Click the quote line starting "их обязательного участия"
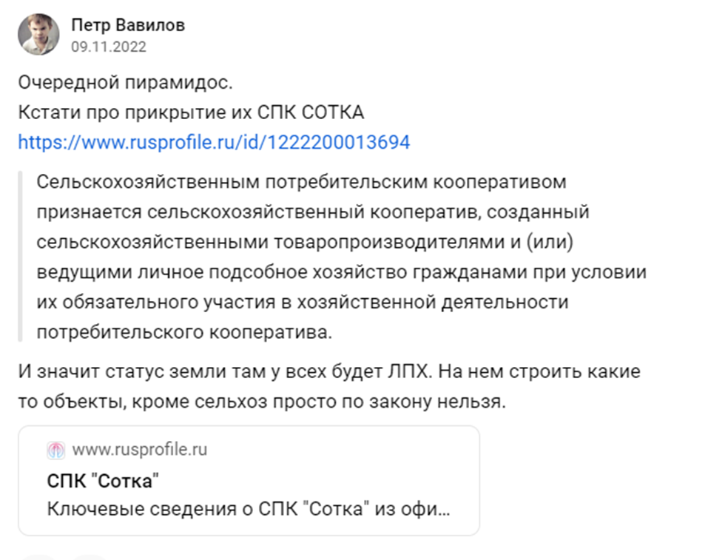 click(302, 303)
